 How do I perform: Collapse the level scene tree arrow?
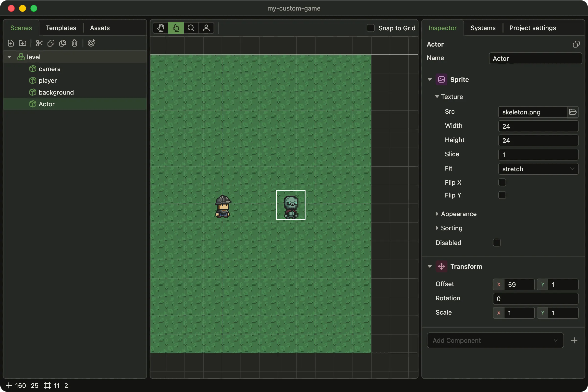coord(9,57)
